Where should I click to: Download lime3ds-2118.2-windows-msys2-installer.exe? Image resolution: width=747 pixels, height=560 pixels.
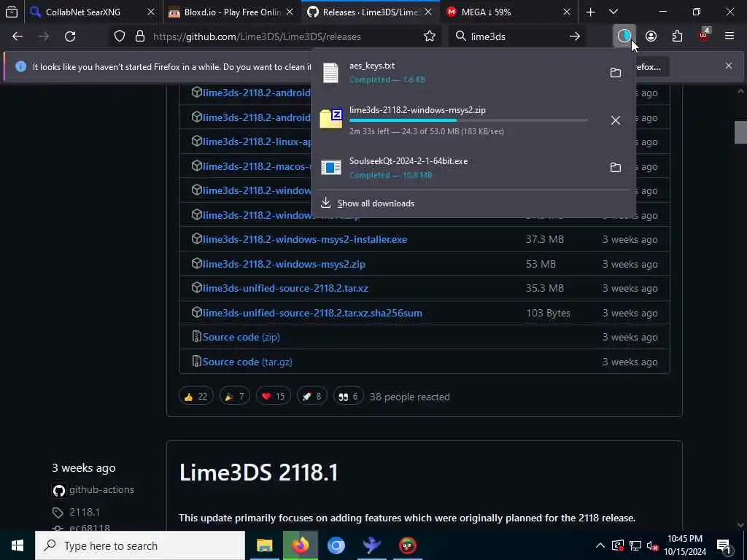click(305, 239)
